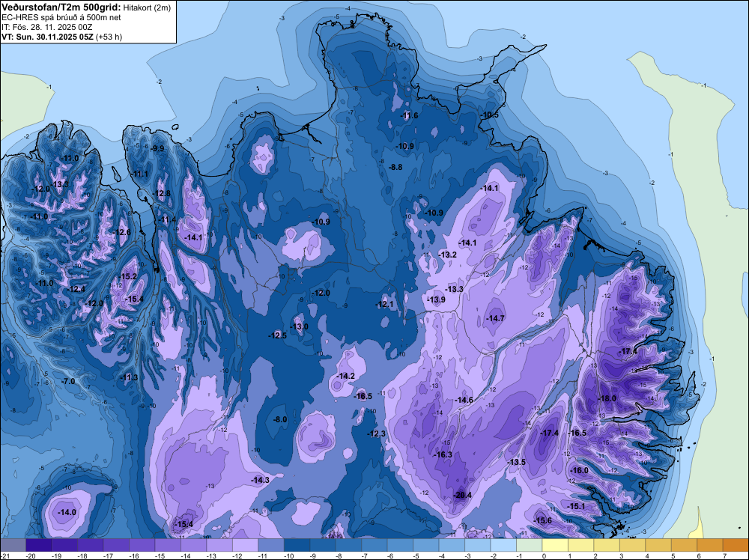Click the -16.3 temperature value
This screenshot has height=560, width=749.
443,454
